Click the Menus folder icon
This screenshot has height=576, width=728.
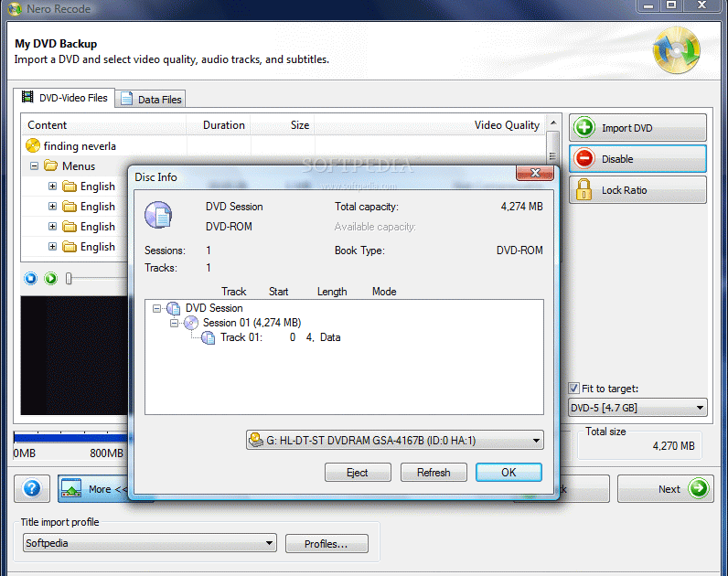click(50, 165)
